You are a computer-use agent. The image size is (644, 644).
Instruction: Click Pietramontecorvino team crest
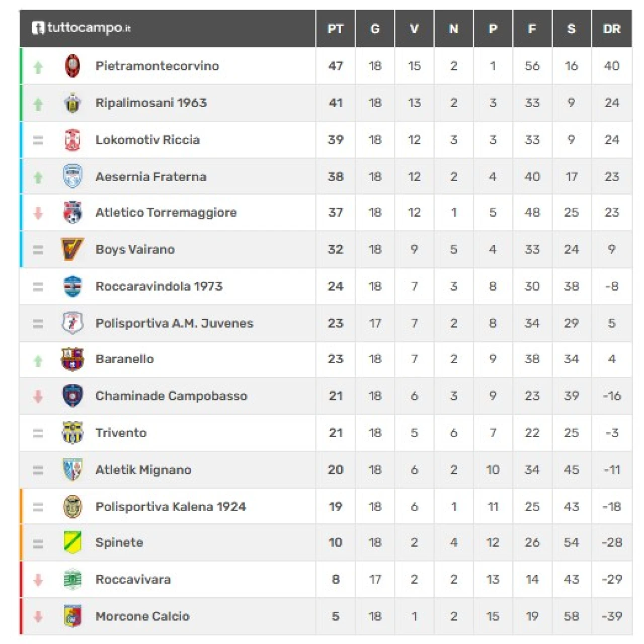click(72, 66)
